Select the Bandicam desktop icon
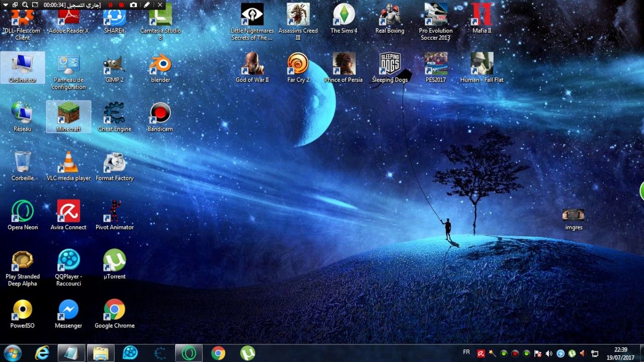644x362 pixels. (x=160, y=117)
